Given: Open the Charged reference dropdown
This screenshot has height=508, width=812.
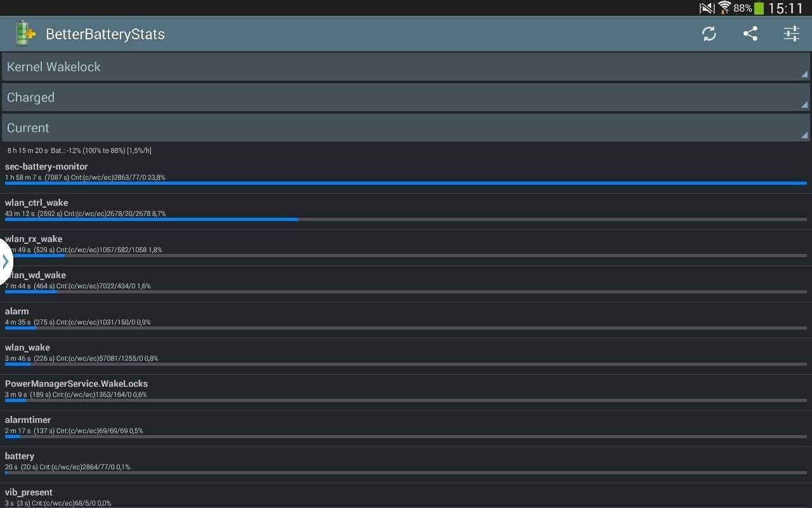Looking at the screenshot, I should coord(406,97).
